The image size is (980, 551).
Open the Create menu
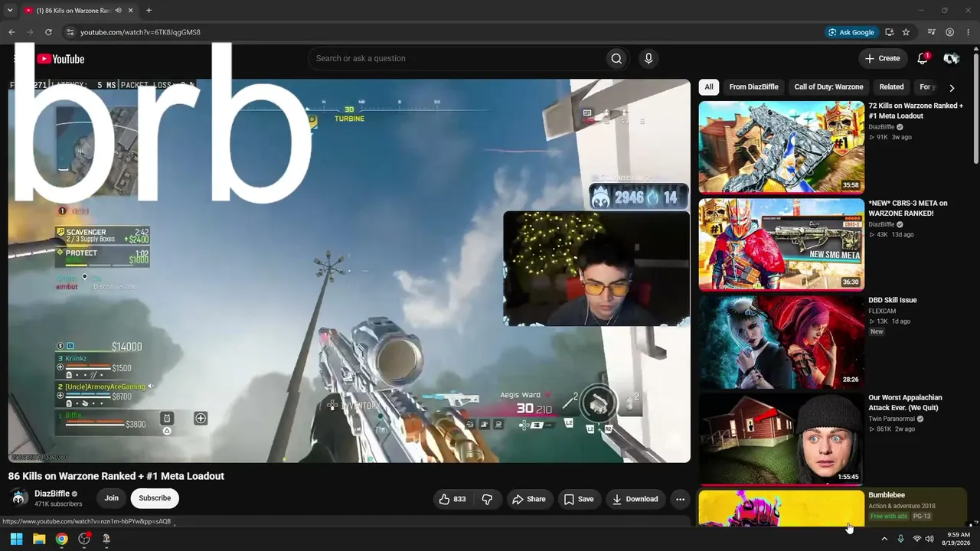[882, 59]
